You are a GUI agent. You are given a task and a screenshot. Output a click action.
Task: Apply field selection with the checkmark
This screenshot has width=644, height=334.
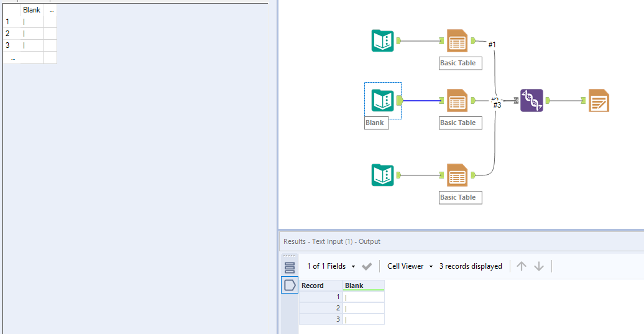point(367,266)
